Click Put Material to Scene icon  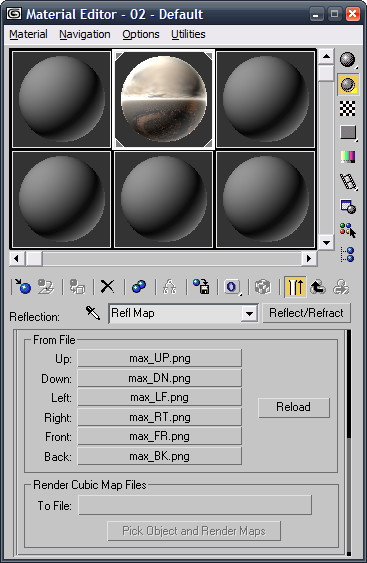coord(46,287)
